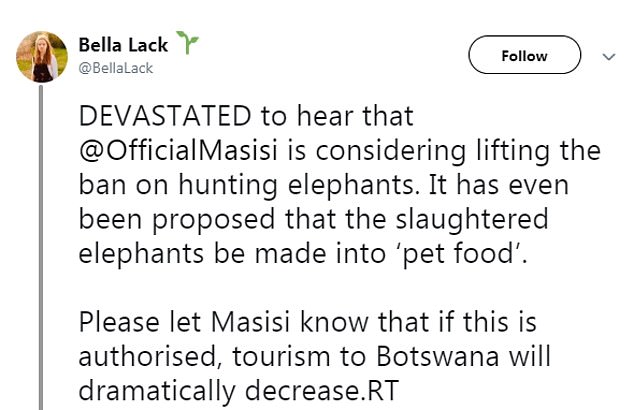Click the seedling emoji beside the name
This screenshot has width=634, height=410.
click(x=187, y=42)
